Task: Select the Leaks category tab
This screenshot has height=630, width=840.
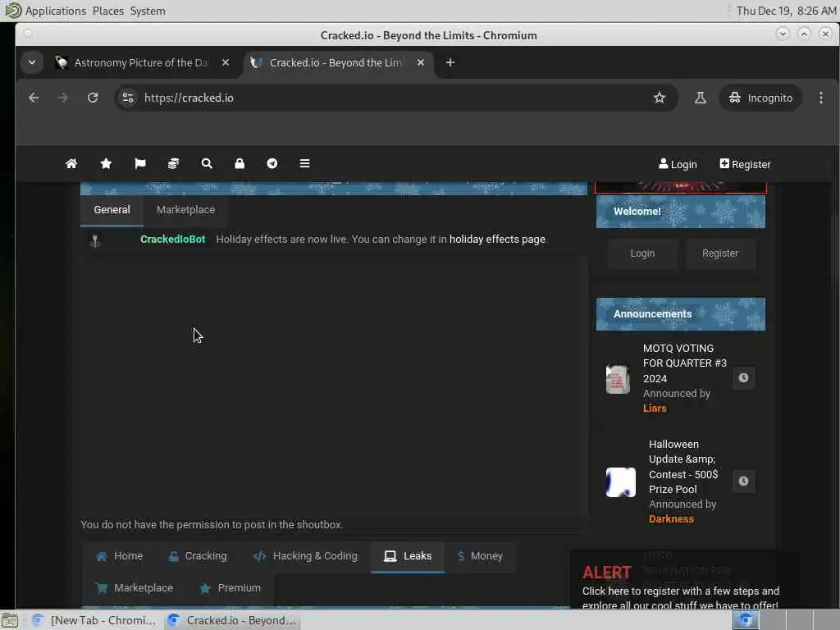Action: 408,556
